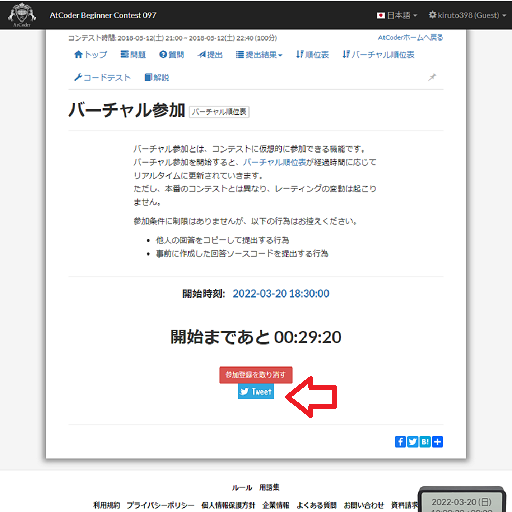This screenshot has height=512, width=512.
Task: Click the blue Tweet button
Action: (x=256, y=391)
